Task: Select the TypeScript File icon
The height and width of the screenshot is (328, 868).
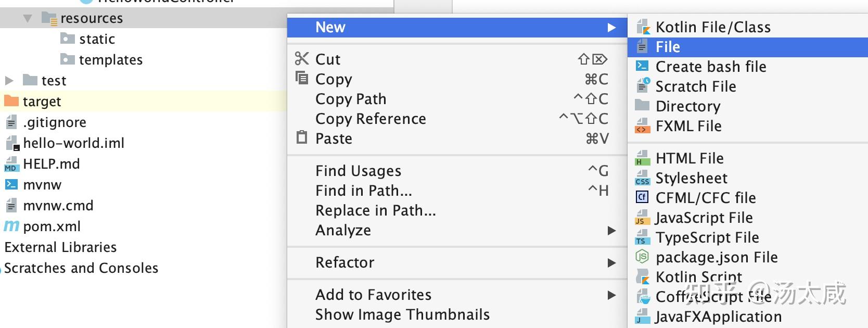Action: pyautogui.click(x=643, y=237)
